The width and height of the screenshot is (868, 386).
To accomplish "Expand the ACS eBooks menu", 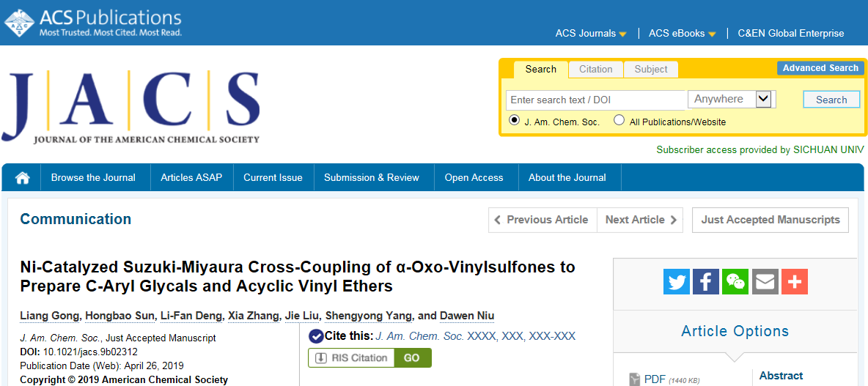I will click(x=682, y=34).
